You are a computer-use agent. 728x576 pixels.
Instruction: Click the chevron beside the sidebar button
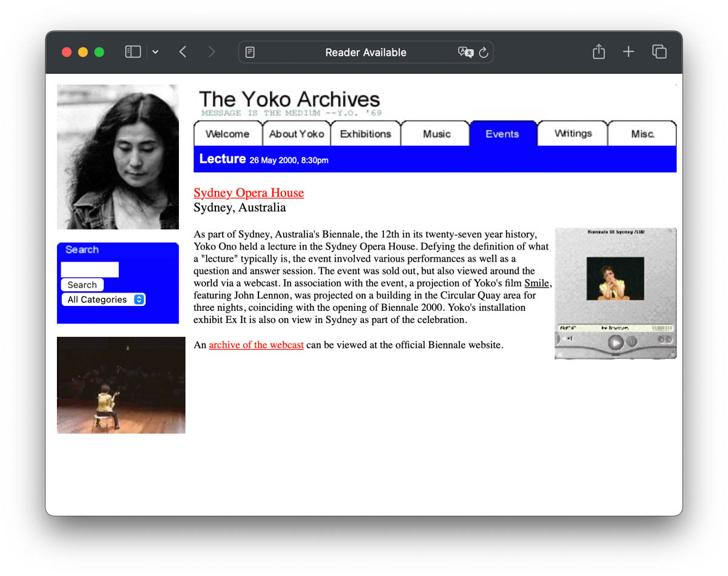coord(155,52)
